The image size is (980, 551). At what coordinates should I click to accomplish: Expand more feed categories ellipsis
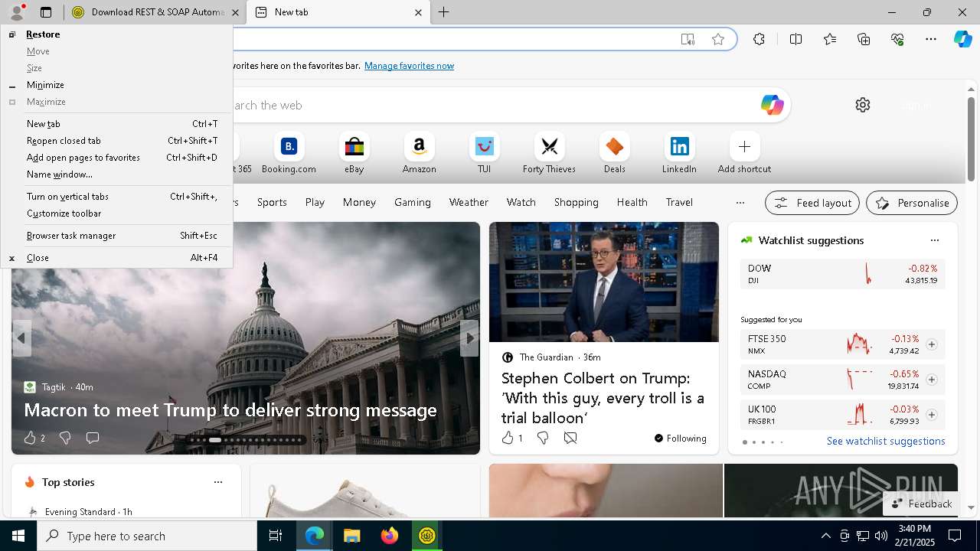pyautogui.click(x=740, y=203)
